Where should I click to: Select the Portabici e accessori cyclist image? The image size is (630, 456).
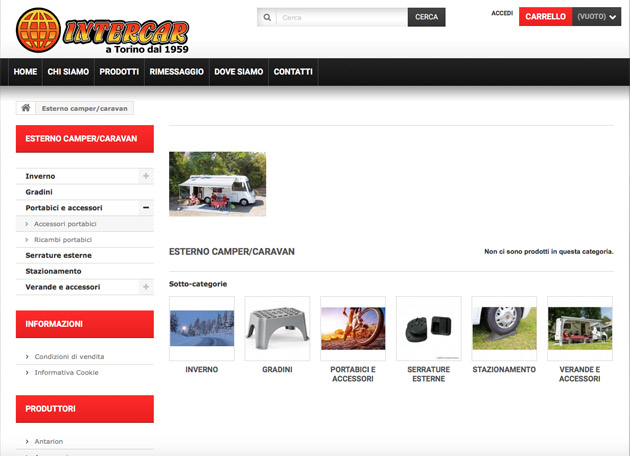pyautogui.click(x=353, y=328)
